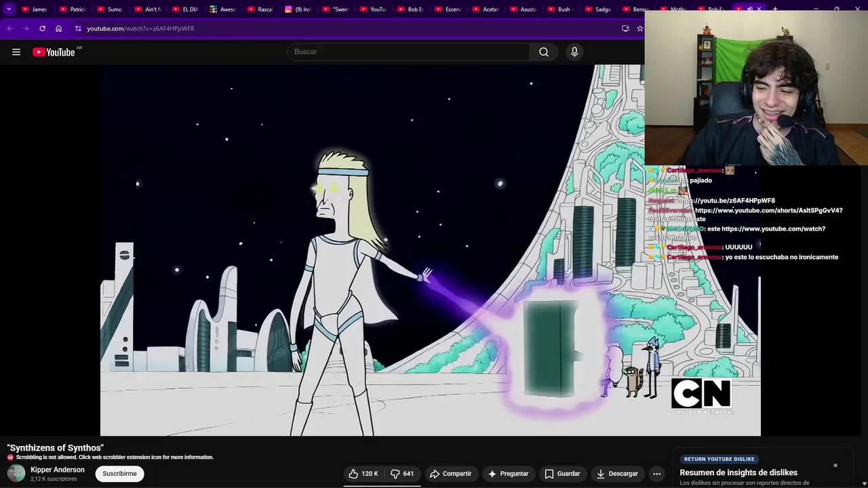Screen dimensions: 868x488
Task: Start voice search with microphone
Action: click(x=574, y=52)
